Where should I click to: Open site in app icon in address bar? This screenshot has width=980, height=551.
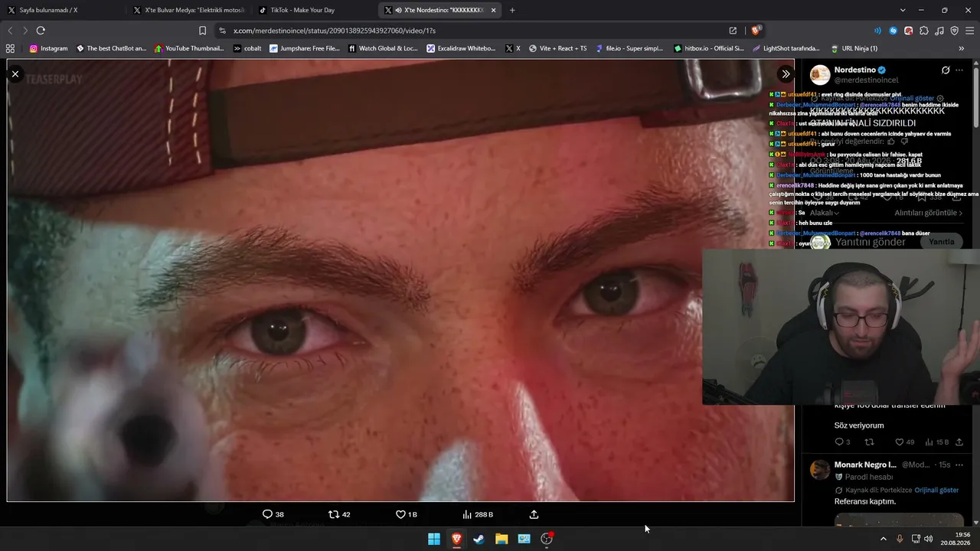pos(733,31)
